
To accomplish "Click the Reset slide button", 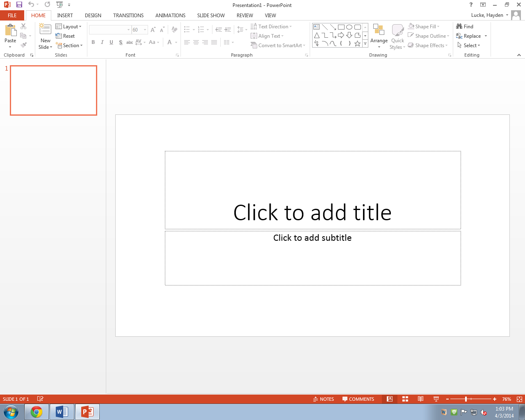I will tap(66, 36).
